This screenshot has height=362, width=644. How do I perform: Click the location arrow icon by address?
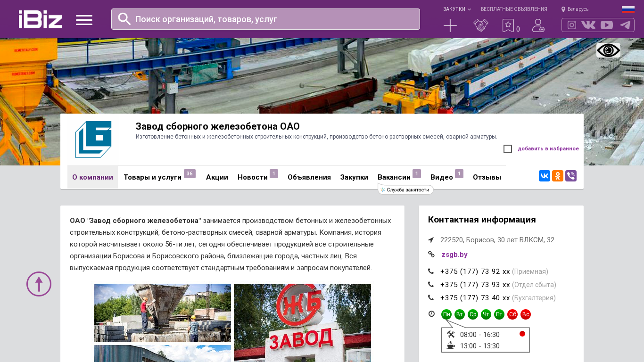[x=431, y=240]
